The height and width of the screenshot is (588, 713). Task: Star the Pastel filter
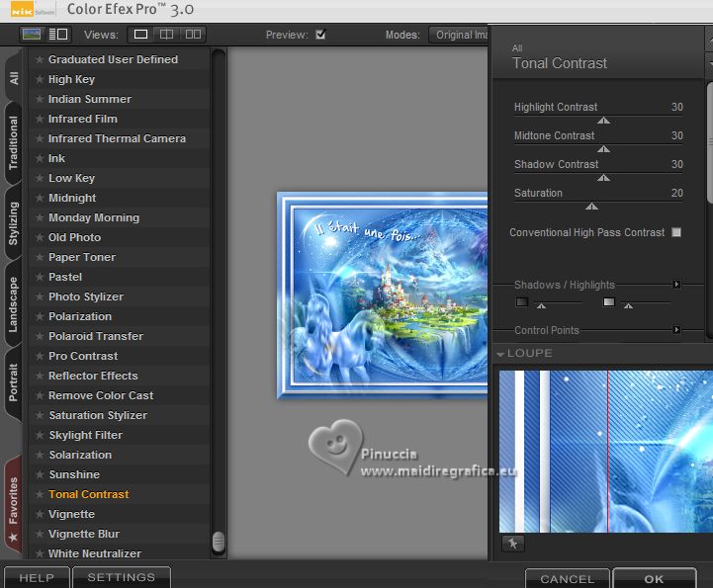(x=40, y=277)
